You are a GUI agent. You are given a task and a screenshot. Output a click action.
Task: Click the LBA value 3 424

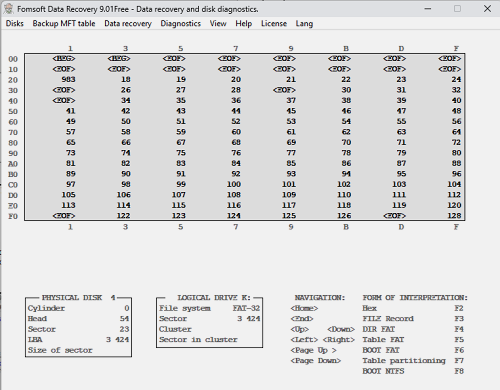click(x=118, y=340)
